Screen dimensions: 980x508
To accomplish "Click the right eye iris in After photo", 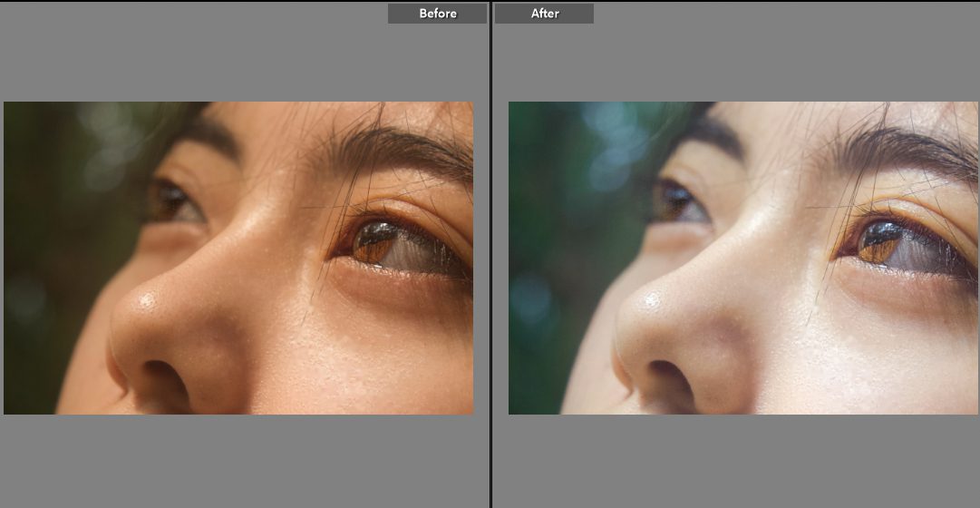I will [878, 243].
